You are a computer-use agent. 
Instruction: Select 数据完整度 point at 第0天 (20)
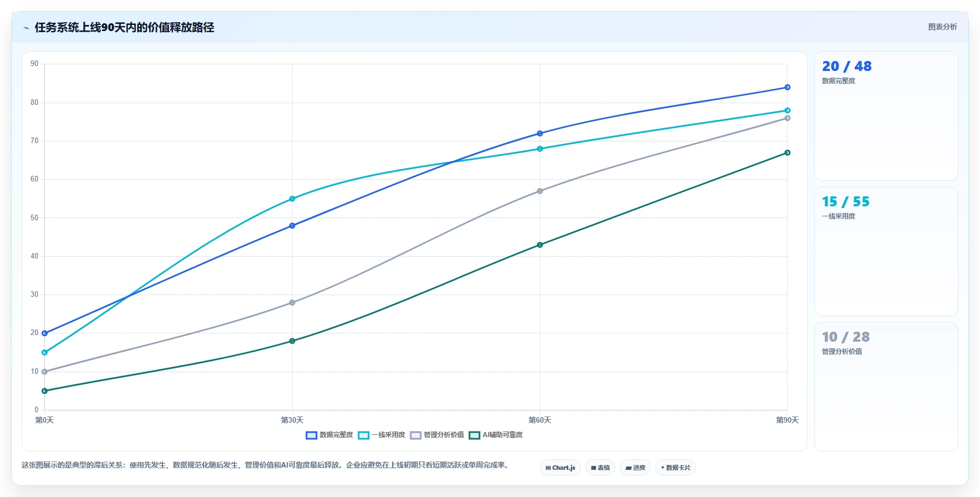(45, 333)
